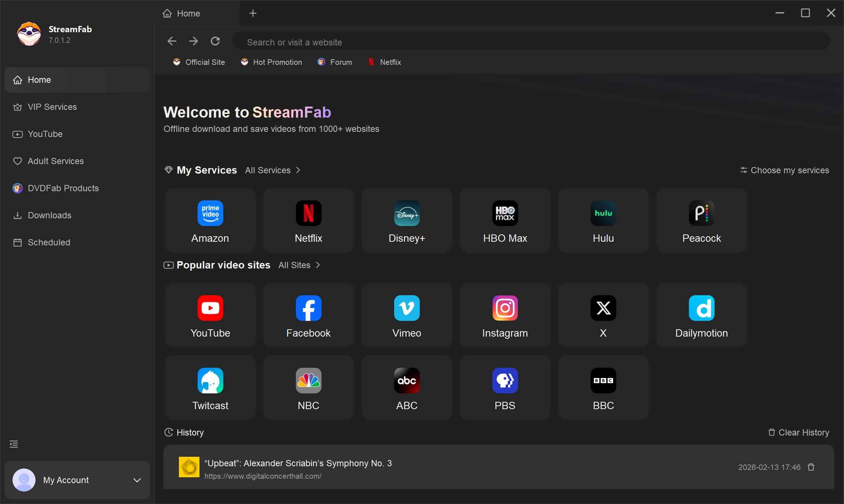844x504 pixels.
Task: Click Choose my services
Action: [785, 170]
